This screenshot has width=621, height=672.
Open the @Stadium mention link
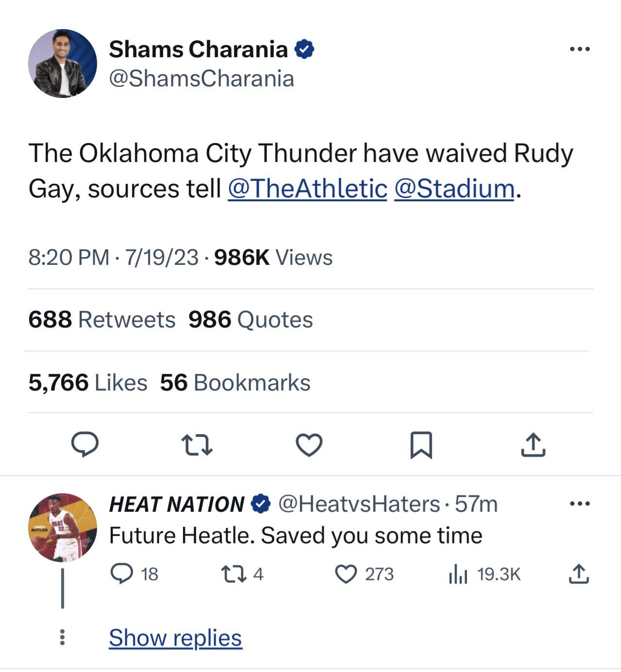pyautogui.click(x=454, y=188)
